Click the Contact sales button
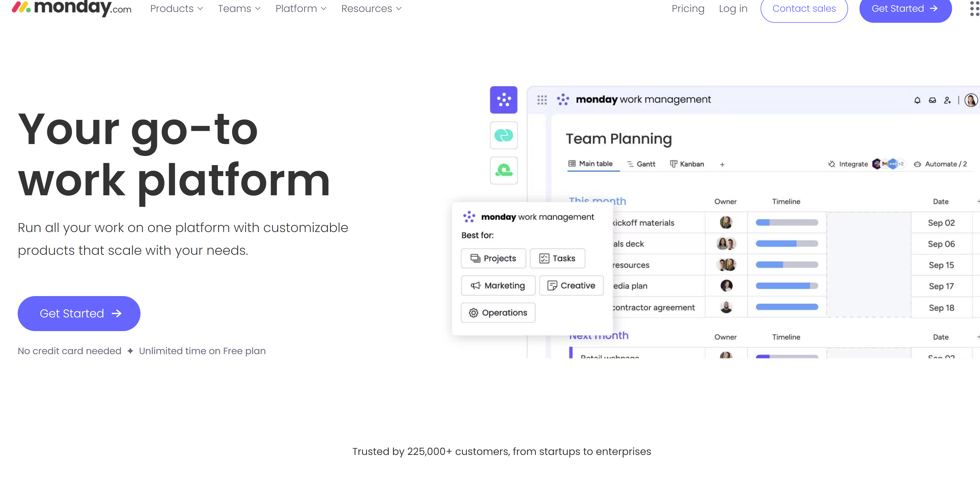 click(804, 8)
